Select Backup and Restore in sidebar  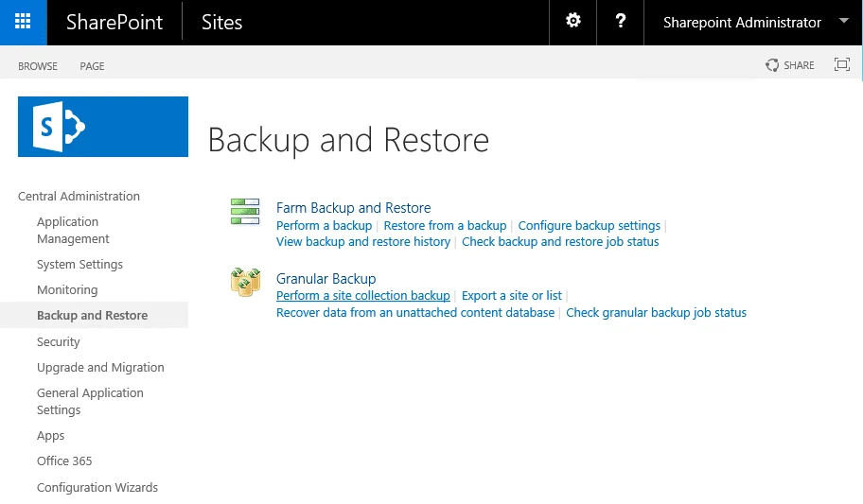point(93,315)
